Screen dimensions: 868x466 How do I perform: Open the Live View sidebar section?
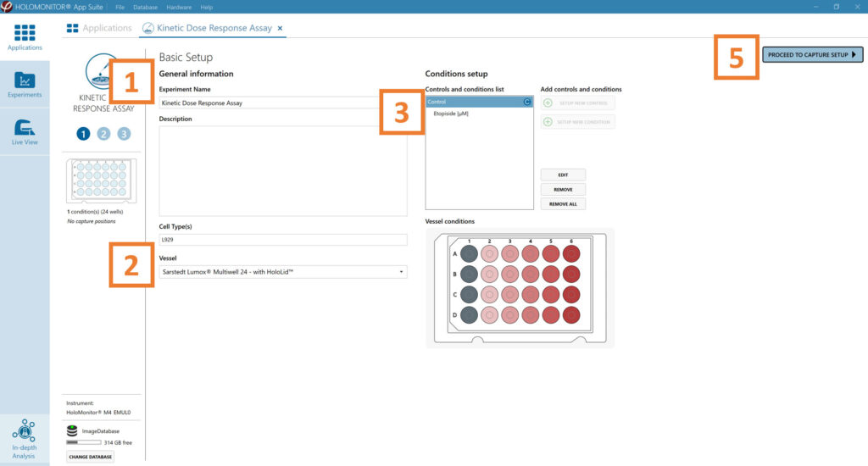pyautogui.click(x=25, y=131)
